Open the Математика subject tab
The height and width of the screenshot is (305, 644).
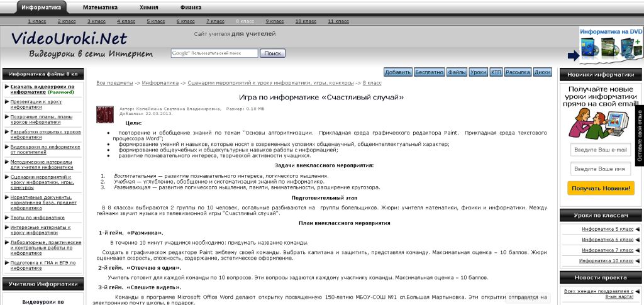[x=100, y=8]
